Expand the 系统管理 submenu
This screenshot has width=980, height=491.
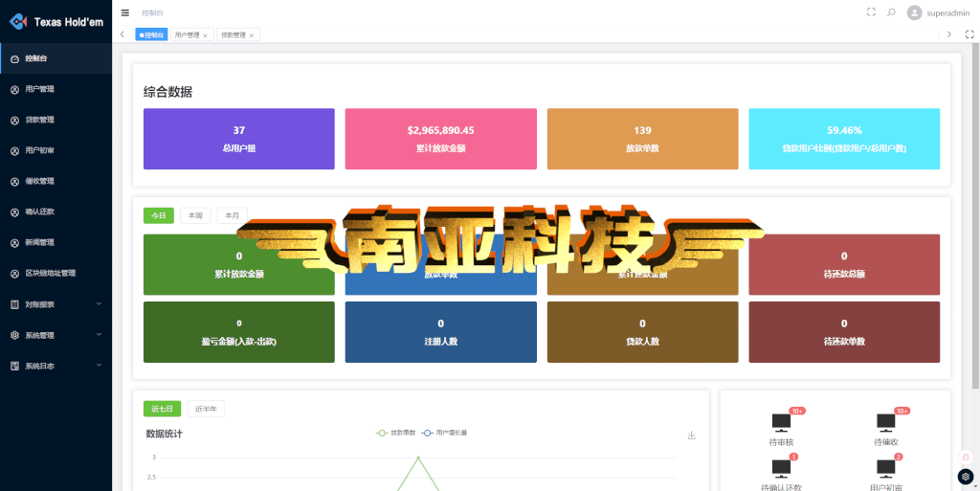click(x=56, y=335)
